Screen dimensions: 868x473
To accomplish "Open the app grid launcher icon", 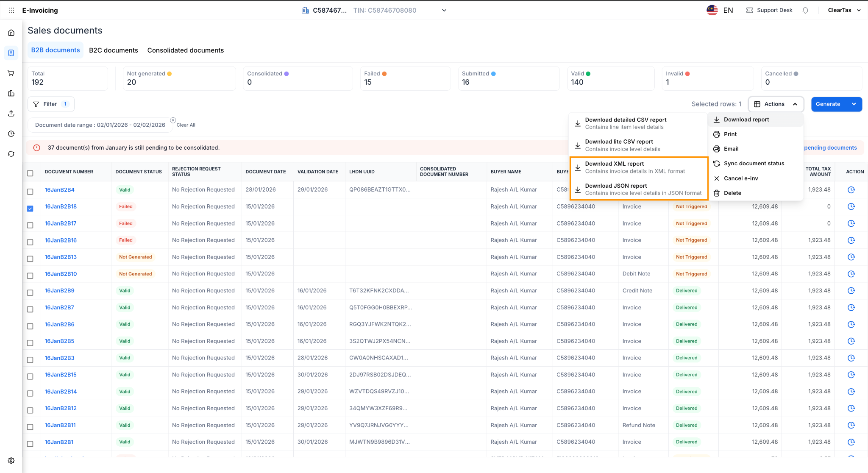I will (x=11, y=10).
